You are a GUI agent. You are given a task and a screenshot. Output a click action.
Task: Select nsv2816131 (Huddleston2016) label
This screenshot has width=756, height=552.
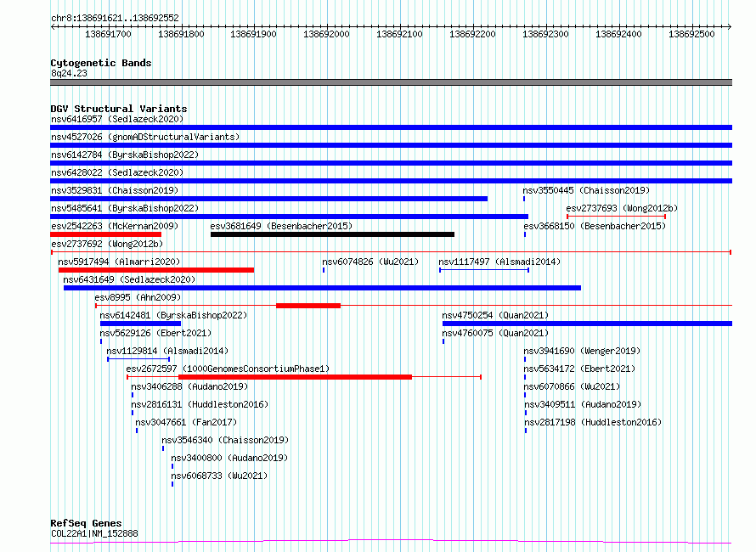(200, 404)
